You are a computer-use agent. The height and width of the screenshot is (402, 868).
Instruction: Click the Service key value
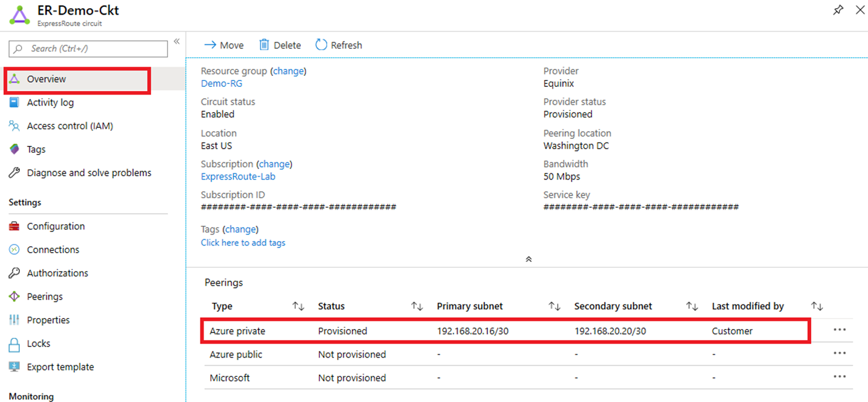point(641,207)
